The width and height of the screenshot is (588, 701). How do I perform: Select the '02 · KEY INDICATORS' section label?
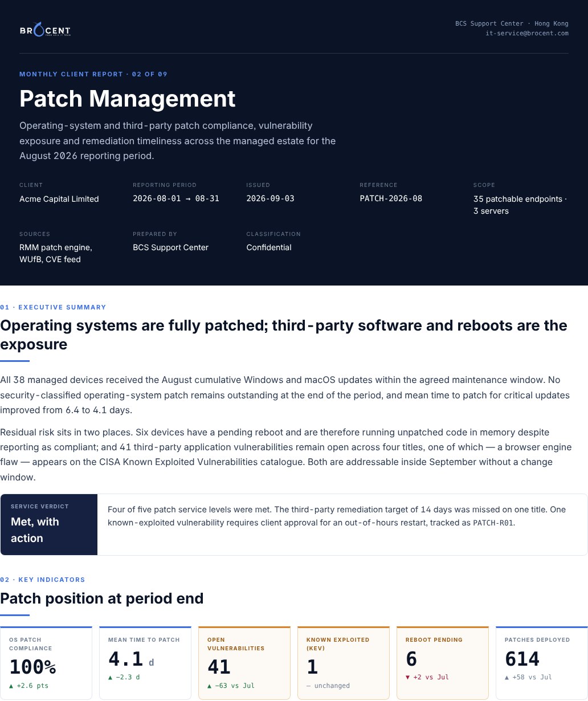tap(42, 580)
